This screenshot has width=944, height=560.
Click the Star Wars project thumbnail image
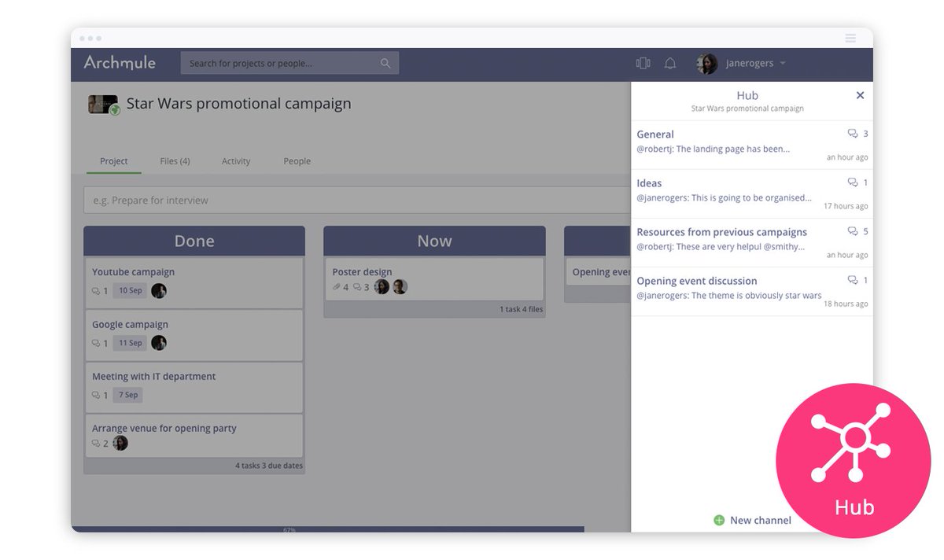pos(104,105)
